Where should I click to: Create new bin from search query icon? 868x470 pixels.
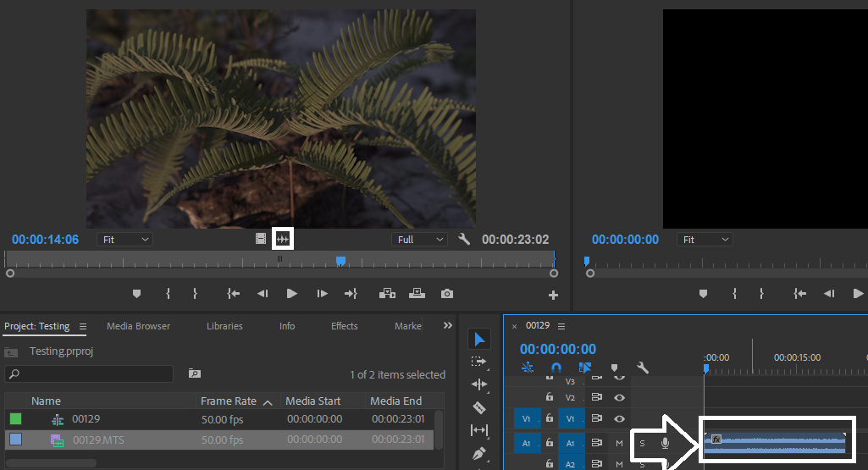[194, 373]
